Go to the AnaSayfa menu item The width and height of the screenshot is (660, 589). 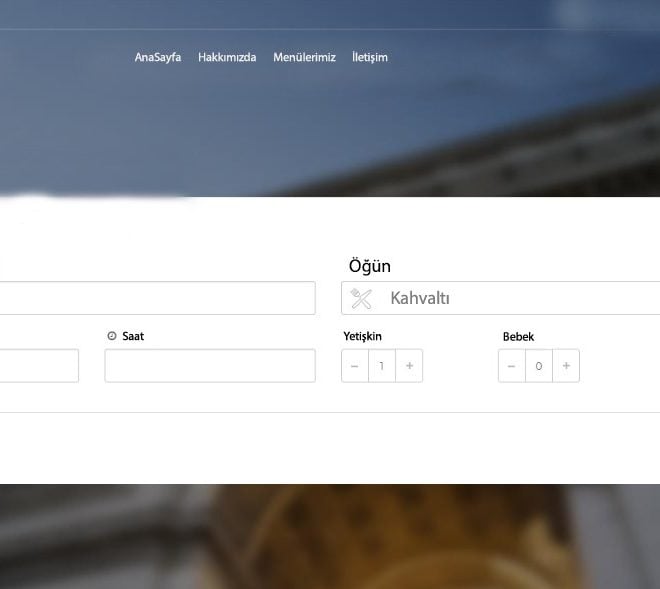point(158,57)
